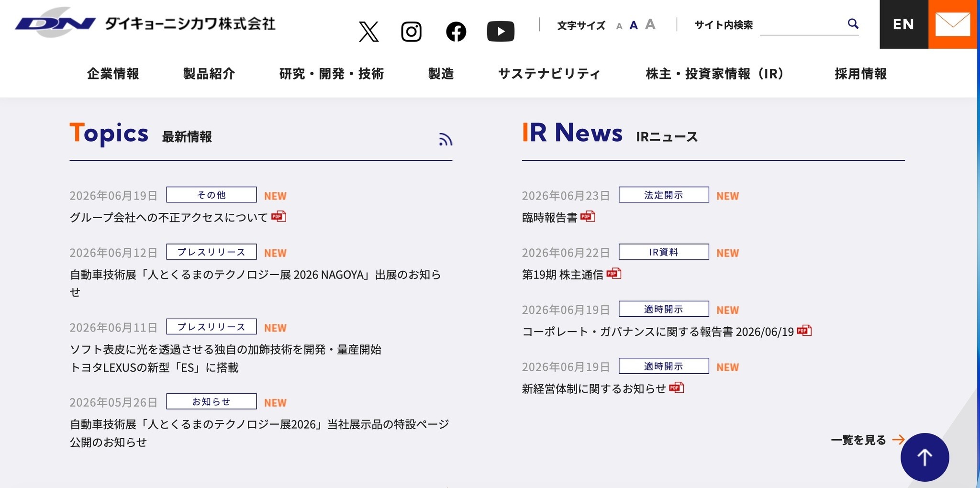This screenshot has height=488, width=980.
Task: Open 新経営体制に関するお知らせ link
Action: click(594, 388)
